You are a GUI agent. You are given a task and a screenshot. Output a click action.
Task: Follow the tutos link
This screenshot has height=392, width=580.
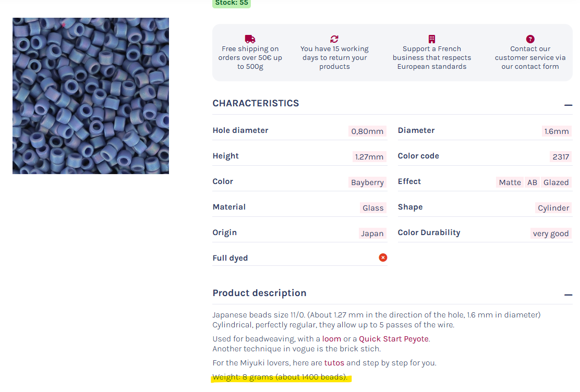pyautogui.click(x=334, y=363)
